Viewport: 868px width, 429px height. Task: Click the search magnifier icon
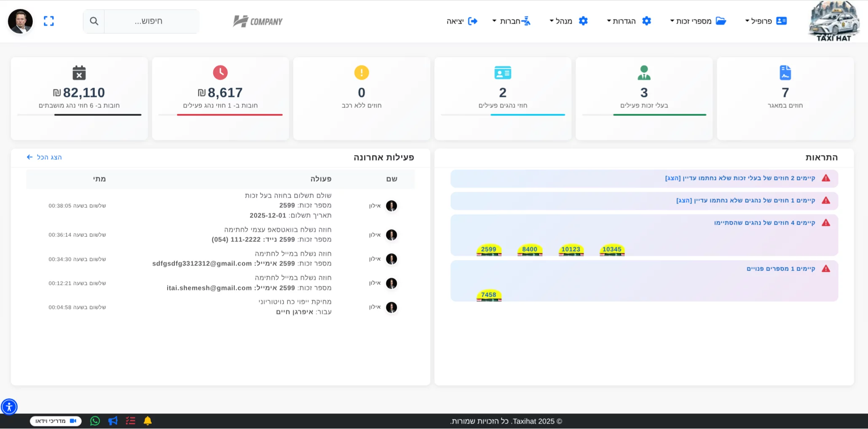(94, 21)
